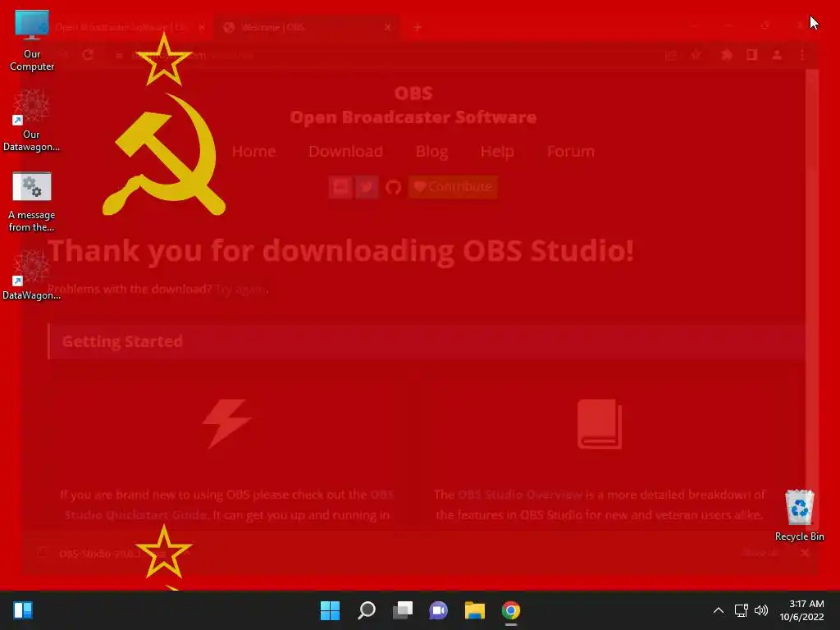Screen dimensions: 840x630
Task: Open the OBS GitHub link icon
Action: (x=393, y=187)
